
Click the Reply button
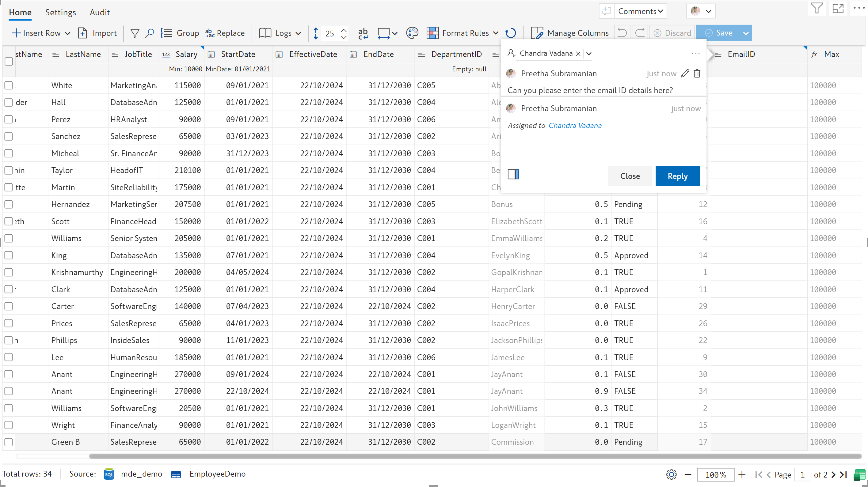click(x=677, y=176)
